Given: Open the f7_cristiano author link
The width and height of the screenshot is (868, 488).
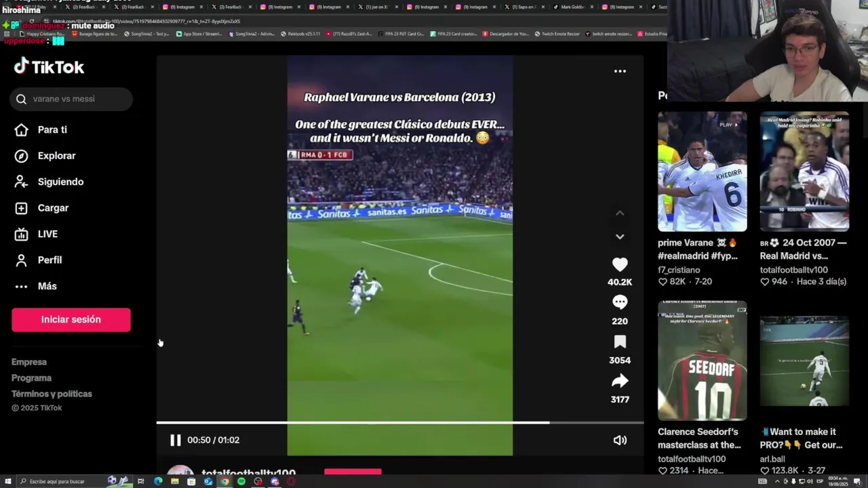Looking at the screenshot, I should point(679,270).
